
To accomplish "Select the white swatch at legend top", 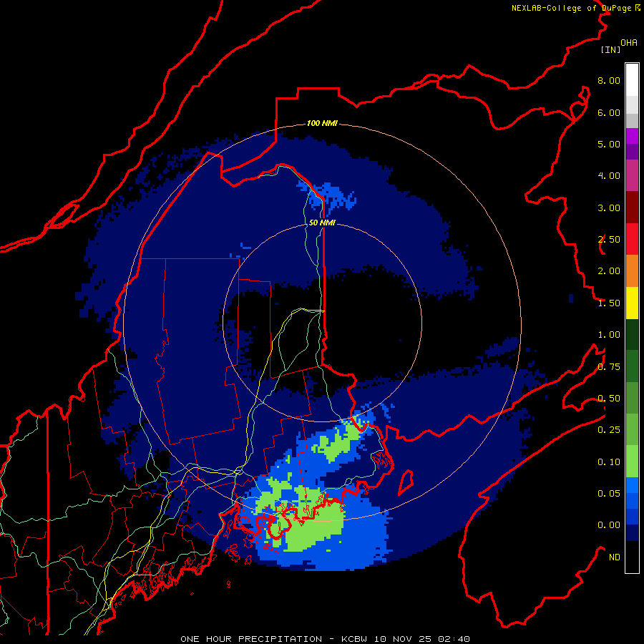I will click(632, 79).
